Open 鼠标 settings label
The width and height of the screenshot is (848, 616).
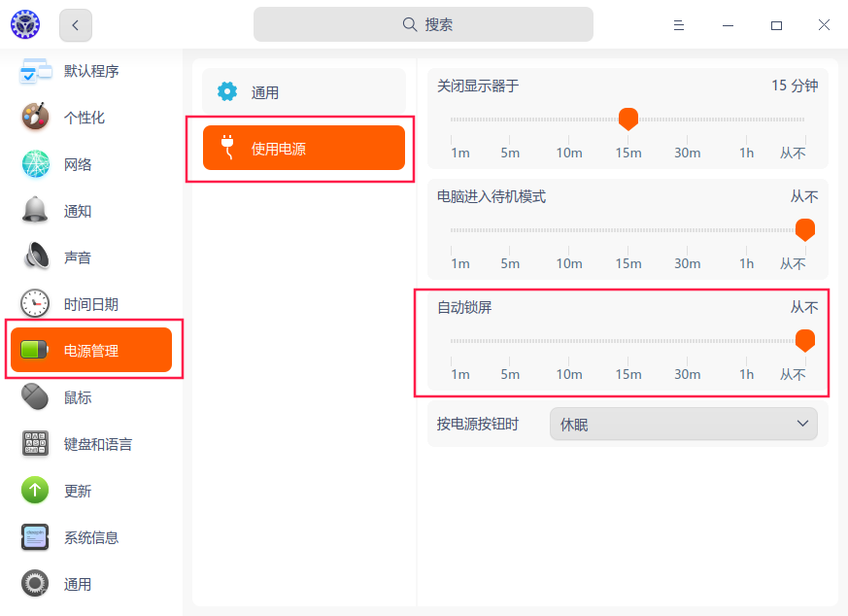coord(78,397)
